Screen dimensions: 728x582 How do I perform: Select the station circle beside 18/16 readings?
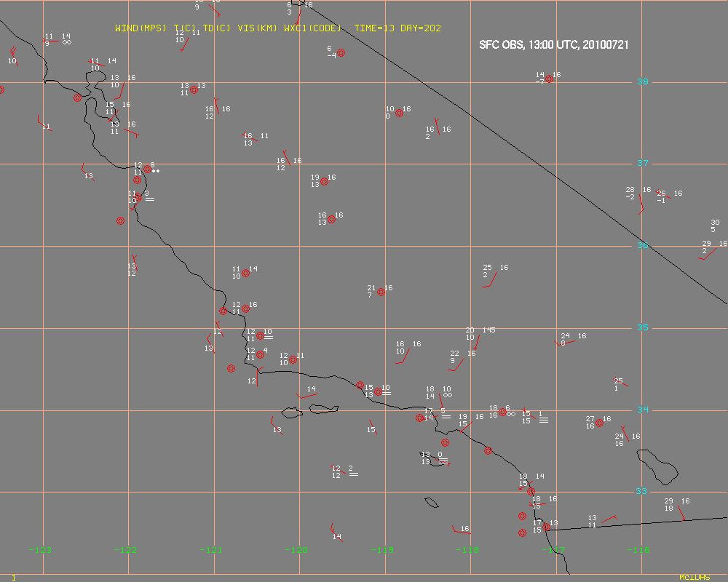(502, 412)
